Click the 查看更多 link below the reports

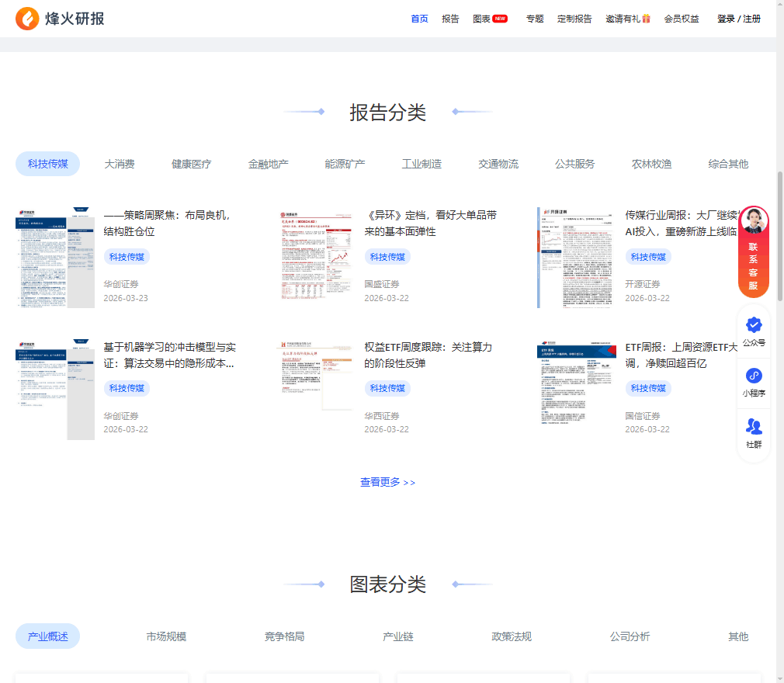(388, 482)
